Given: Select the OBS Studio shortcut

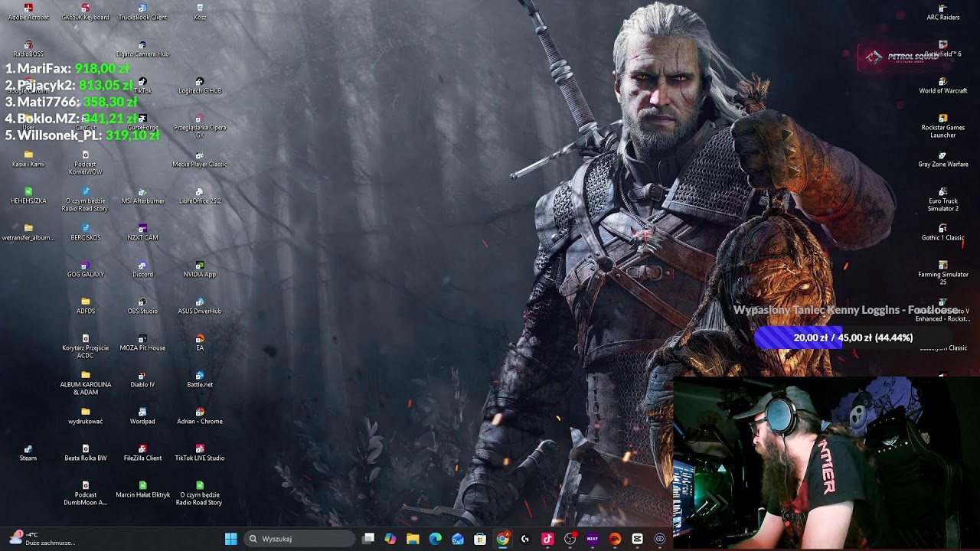Looking at the screenshot, I should click(x=142, y=305).
